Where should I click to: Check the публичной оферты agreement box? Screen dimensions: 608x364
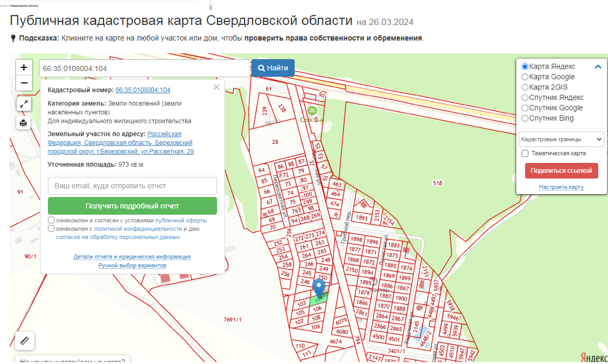point(51,220)
